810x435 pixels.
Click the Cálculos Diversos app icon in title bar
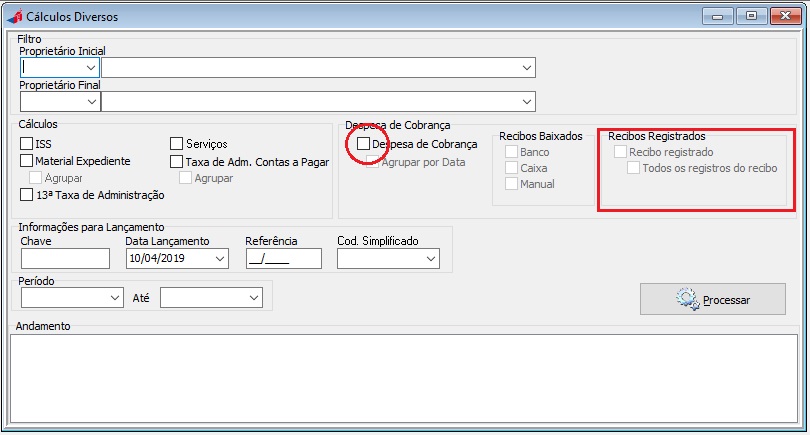[13, 17]
